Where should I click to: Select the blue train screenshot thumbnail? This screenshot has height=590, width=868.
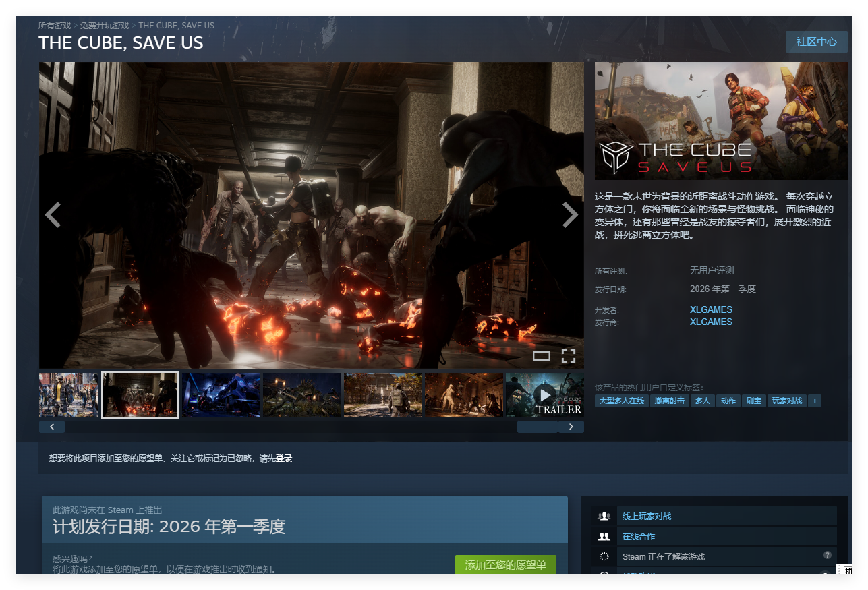coord(221,394)
